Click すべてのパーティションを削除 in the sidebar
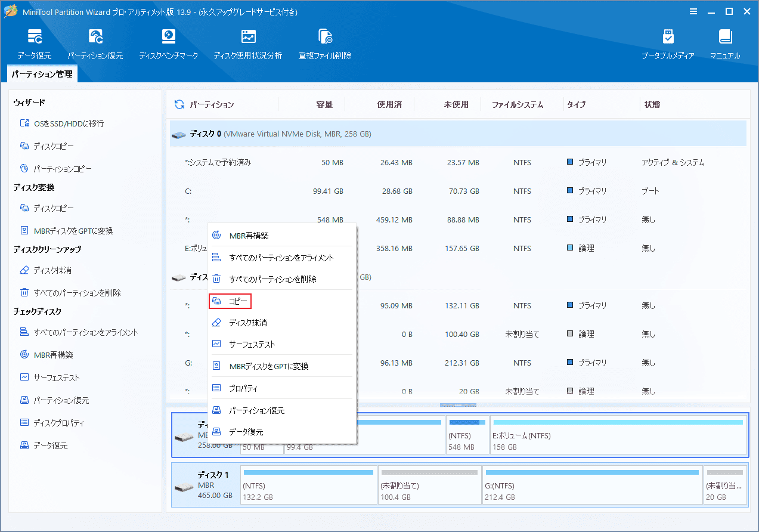 [70, 293]
